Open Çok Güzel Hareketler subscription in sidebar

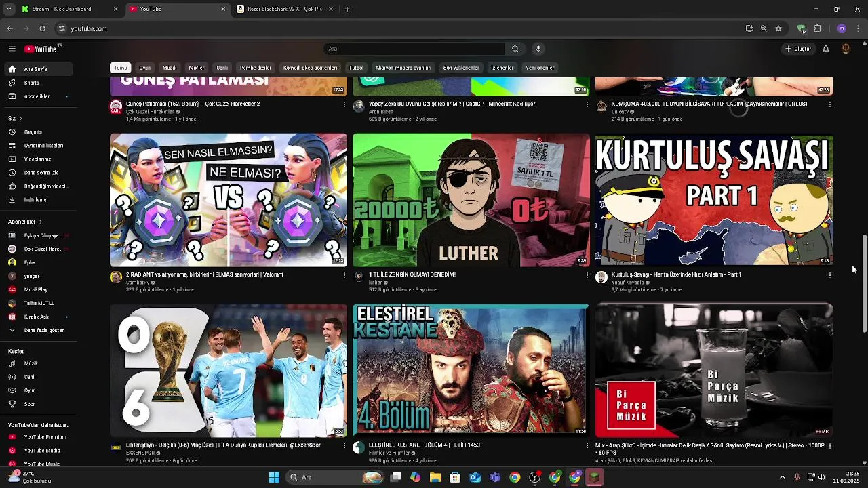point(39,249)
